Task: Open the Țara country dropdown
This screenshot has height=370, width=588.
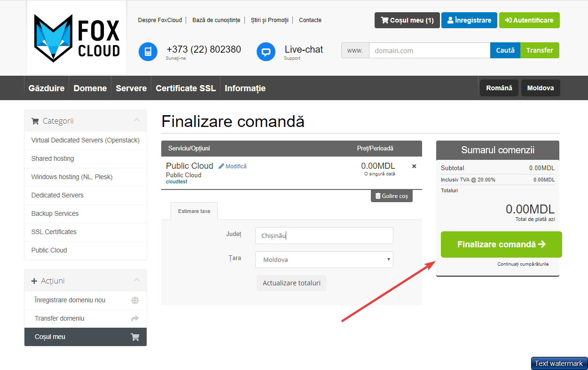Action: tap(324, 260)
